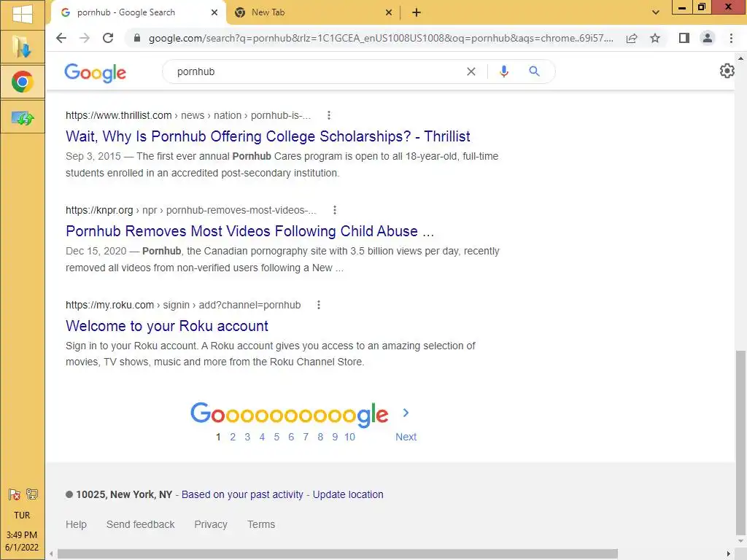The width and height of the screenshot is (747, 560).
Task: Open Based on your past activity link
Action: (x=242, y=494)
